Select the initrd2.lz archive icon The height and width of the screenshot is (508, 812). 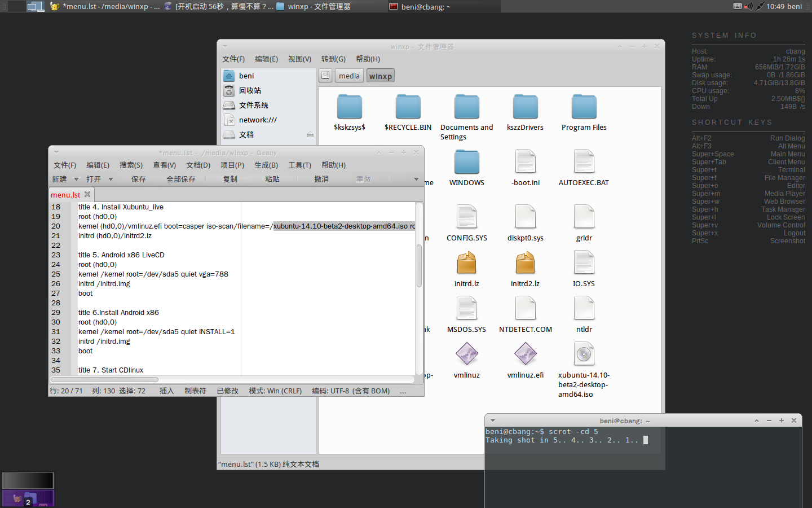pos(526,263)
